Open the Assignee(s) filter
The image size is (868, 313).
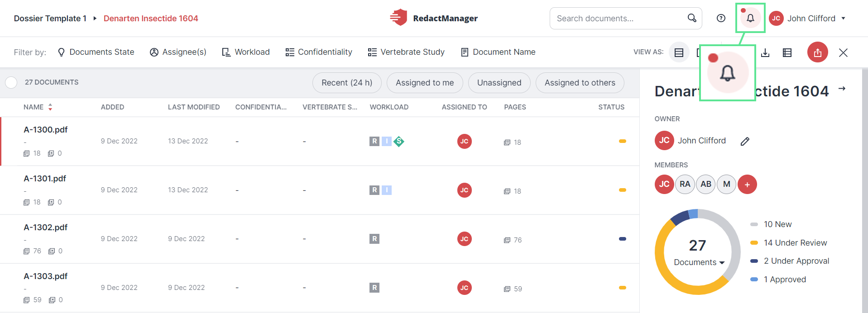point(178,52)
